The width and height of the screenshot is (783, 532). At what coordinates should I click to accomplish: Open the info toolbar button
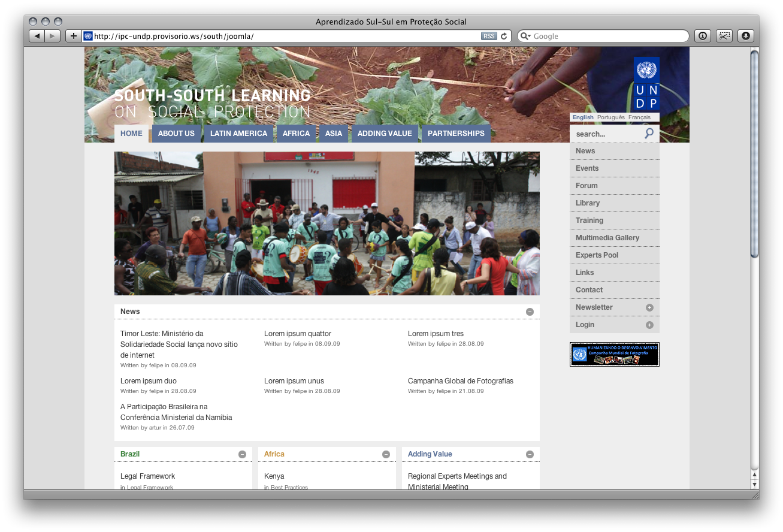702,36
